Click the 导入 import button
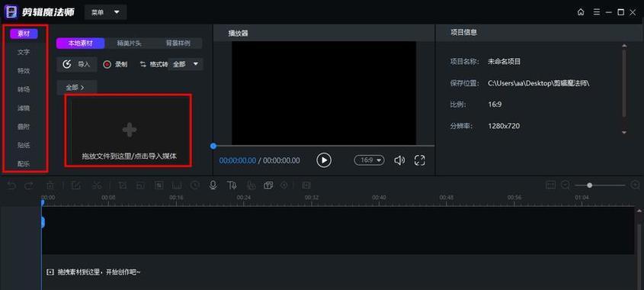 [x=77, y=64]
